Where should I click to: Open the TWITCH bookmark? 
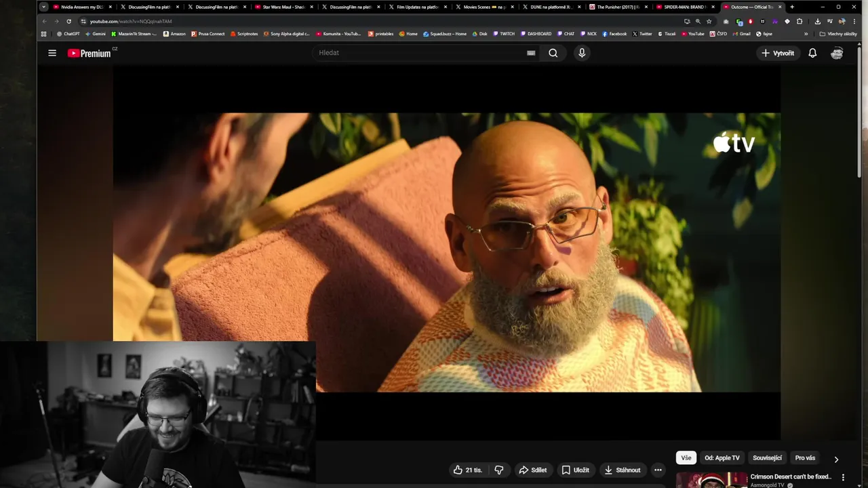tap(504, 34)
